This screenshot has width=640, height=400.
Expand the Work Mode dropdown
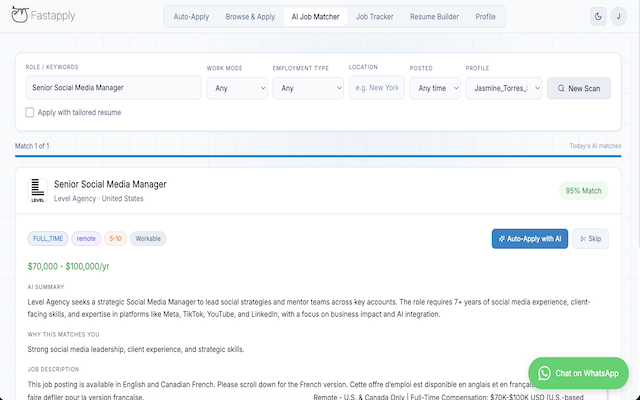[237, 88]
